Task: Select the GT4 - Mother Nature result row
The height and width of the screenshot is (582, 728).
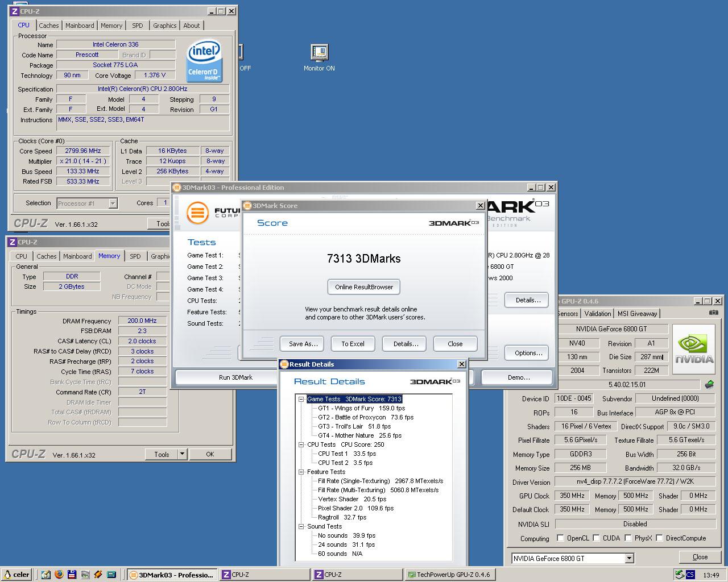Action: [x=359, y=435]
